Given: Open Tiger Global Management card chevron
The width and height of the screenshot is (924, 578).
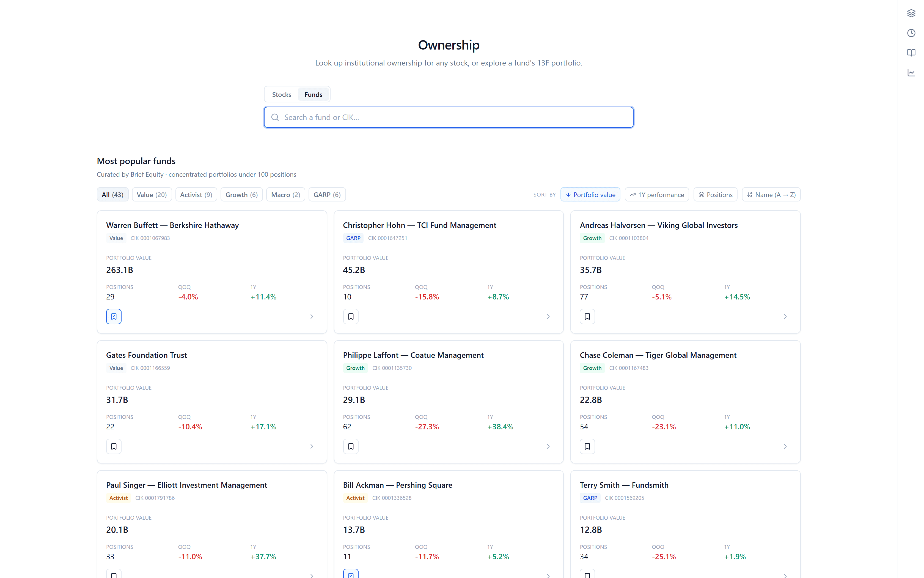Looking at the screenshot, I should coord(785,446).
